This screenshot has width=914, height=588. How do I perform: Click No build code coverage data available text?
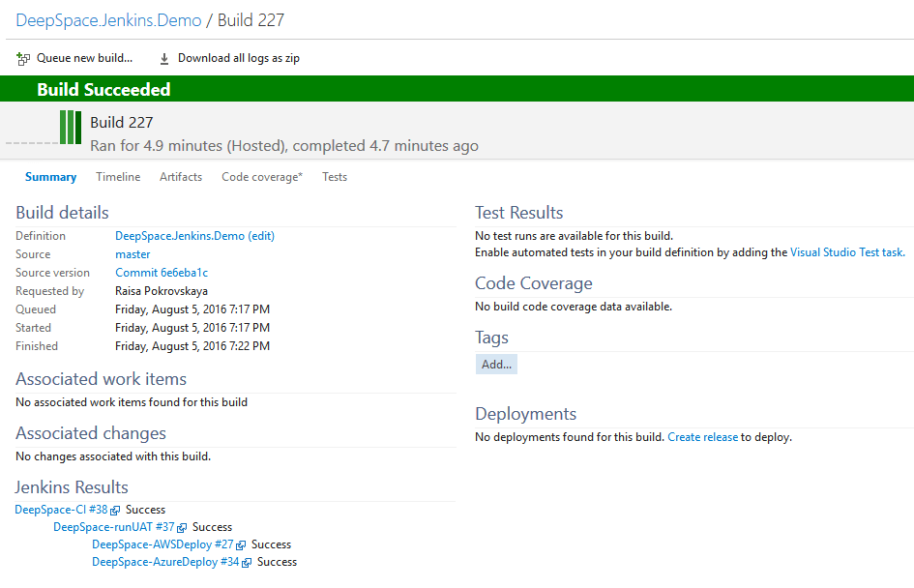574,307
